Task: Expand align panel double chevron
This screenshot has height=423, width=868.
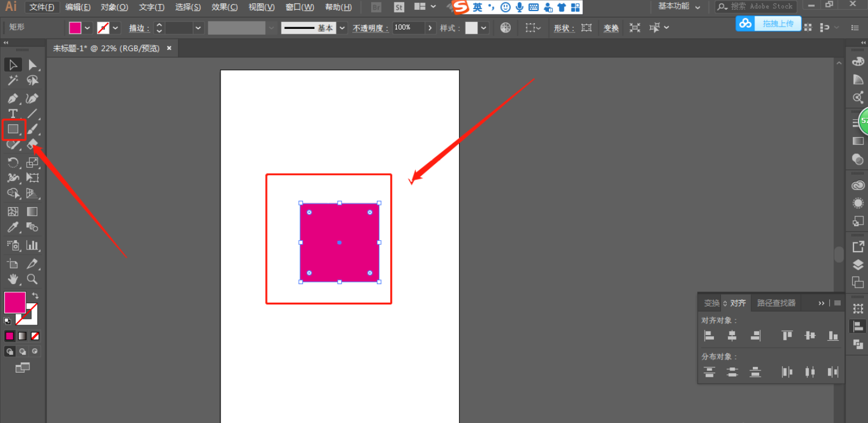Action: click(821, 303)
